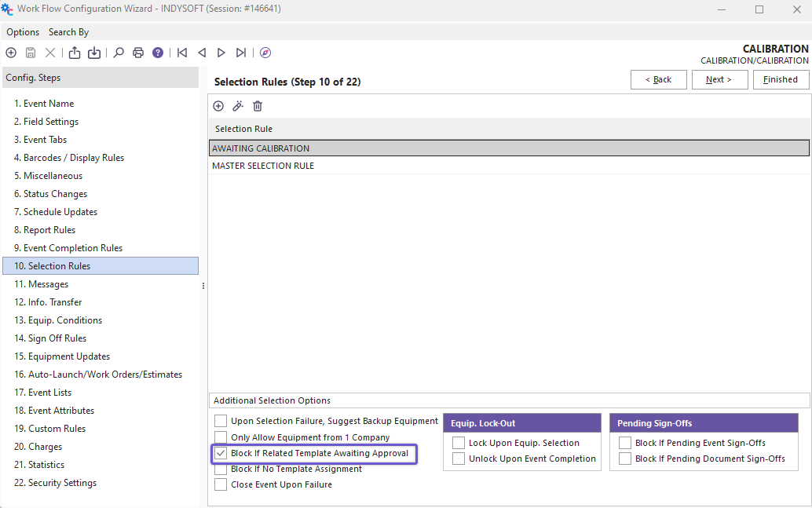Open the Search By menu
812x508 pixels.
coord(68,32)
